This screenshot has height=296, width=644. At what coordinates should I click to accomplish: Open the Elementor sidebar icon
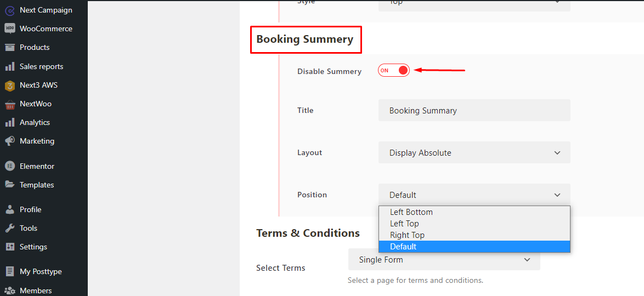pyautogui.click(x=9, y=166)
